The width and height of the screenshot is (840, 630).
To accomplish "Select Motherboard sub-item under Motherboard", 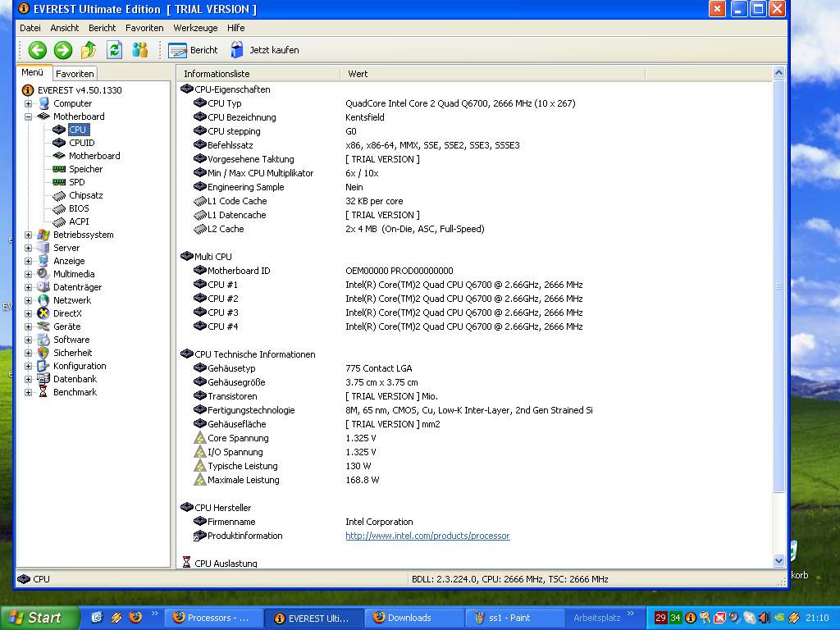I will [x=94, y=156].
